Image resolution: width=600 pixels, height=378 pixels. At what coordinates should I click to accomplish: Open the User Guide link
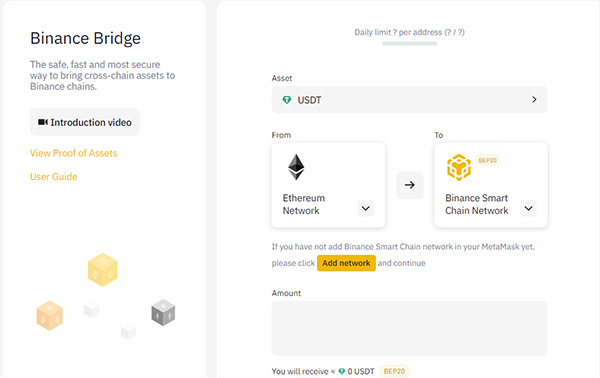[x=54, y=176]
